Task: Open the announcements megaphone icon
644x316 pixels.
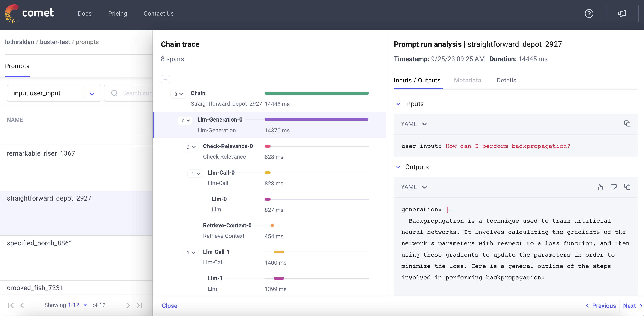Action: click(622, 14)
